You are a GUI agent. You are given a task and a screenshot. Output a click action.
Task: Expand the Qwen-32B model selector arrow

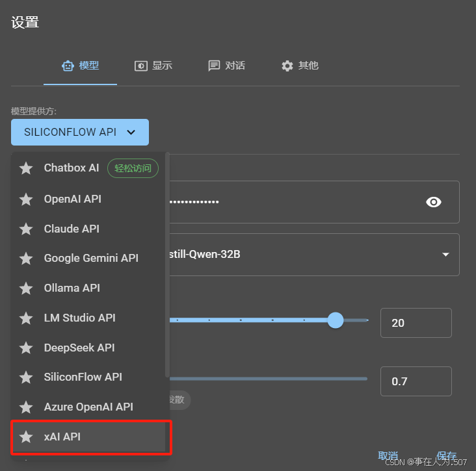pyautogui.click(x=445, y=255)
